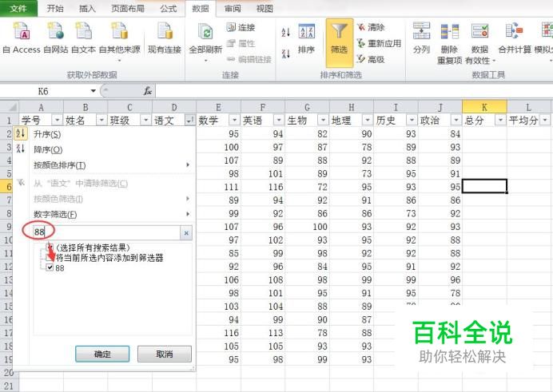Viewport: 553px width, 392px height.
Task: Switch to the 开始 ribbon tab
Action: click(x=55, y=8)
